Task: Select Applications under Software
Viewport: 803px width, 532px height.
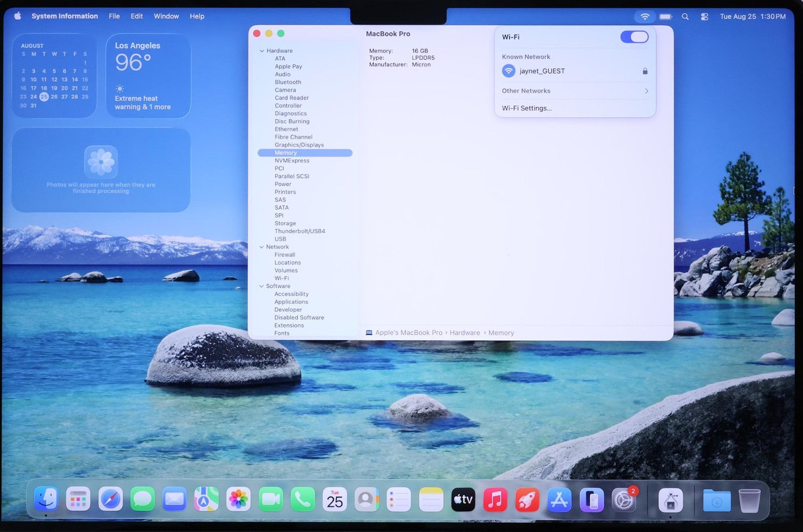Action: point(291,302)
